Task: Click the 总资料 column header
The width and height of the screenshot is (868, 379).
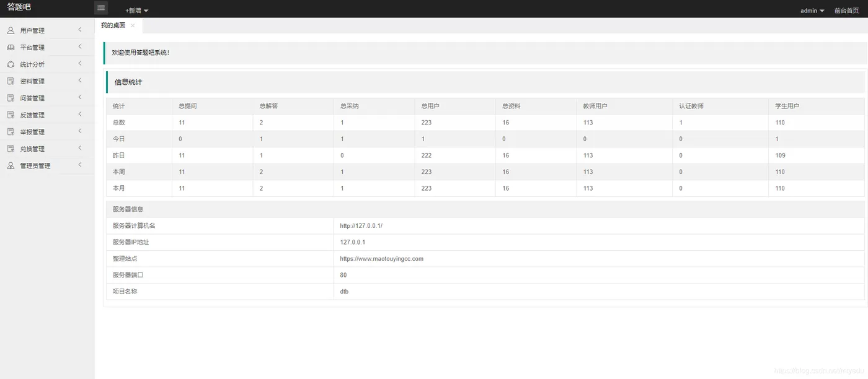Action: (511, 106)
